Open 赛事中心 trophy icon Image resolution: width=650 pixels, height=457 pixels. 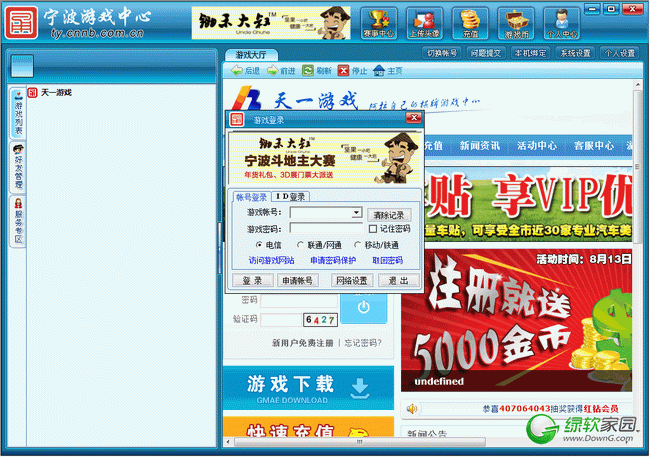378,24
